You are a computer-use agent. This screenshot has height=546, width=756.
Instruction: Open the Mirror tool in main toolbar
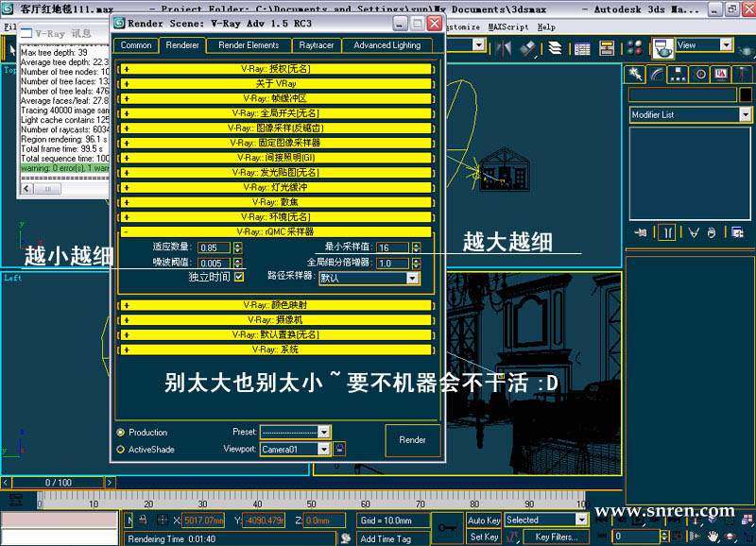pyautogui.click(x=503, y=48)
